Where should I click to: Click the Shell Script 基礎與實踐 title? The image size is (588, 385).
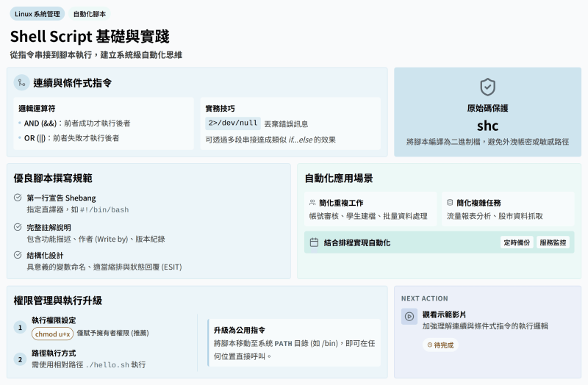click(x=90, y=36)
